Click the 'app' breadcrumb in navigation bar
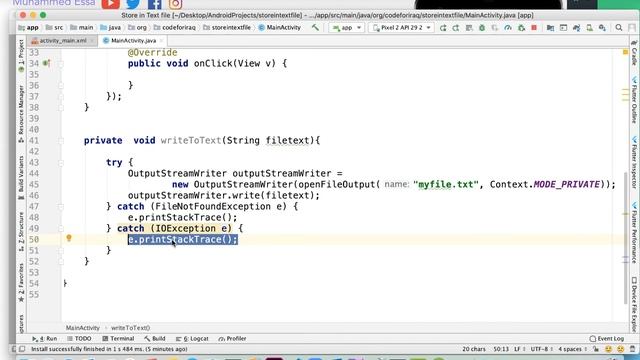 pos(29,27)
